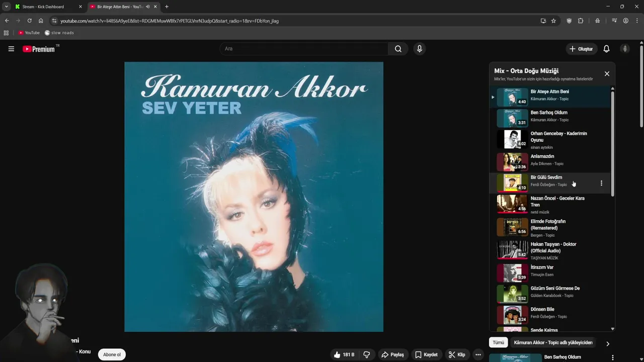Open the YouTube hamburger guide menu
Viewport: 644px width, 362px height.
(x=11, y=49)
